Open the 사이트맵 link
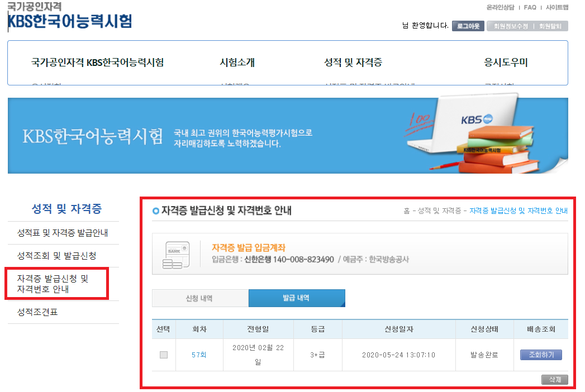This screenshot has width=585, height=392. coord(557,7)
